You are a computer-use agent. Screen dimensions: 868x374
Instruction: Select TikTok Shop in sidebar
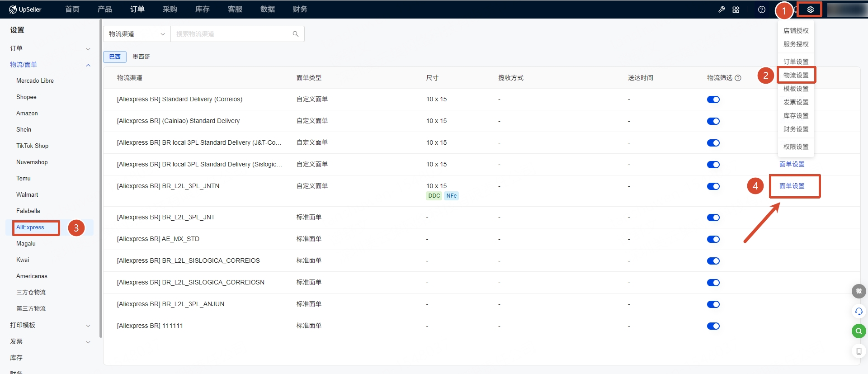click(32, 146)
